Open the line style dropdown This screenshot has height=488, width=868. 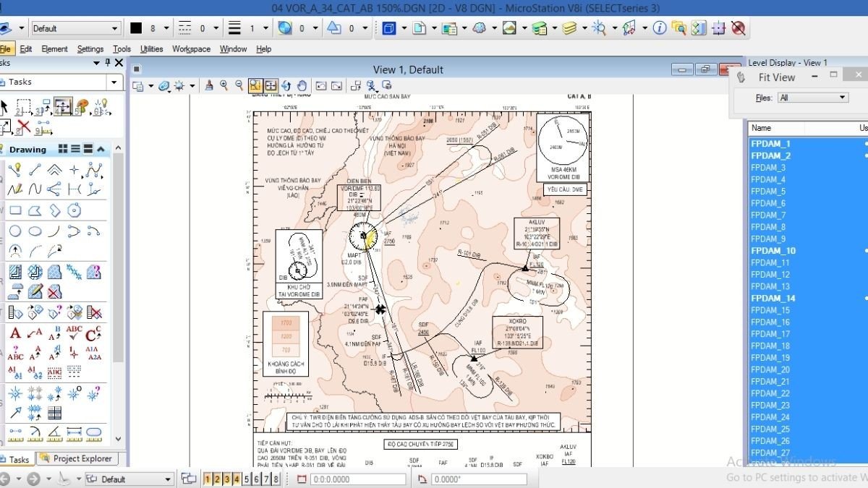[217, 28]
